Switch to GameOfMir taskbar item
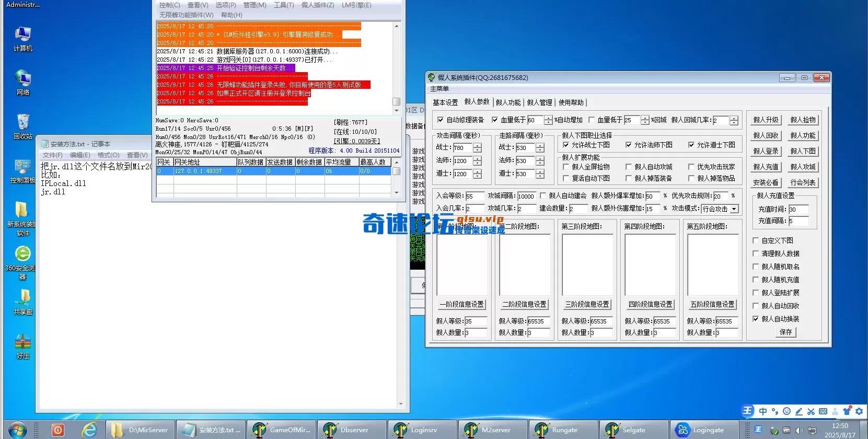The width and height of the screenshot is (868, 439). 281,430
